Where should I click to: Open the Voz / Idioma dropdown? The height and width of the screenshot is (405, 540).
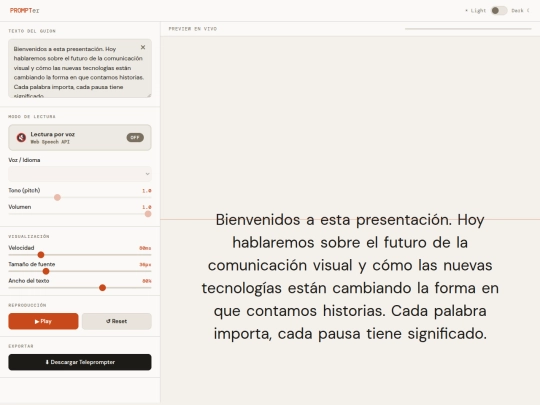pyautogui.click(x=80, y=174)
